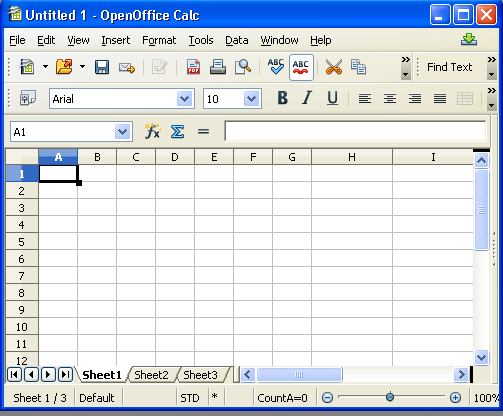The width and height of the screenshot is (503, 416).
Task: Copy selection with copy icon
Action: [358, 67]
